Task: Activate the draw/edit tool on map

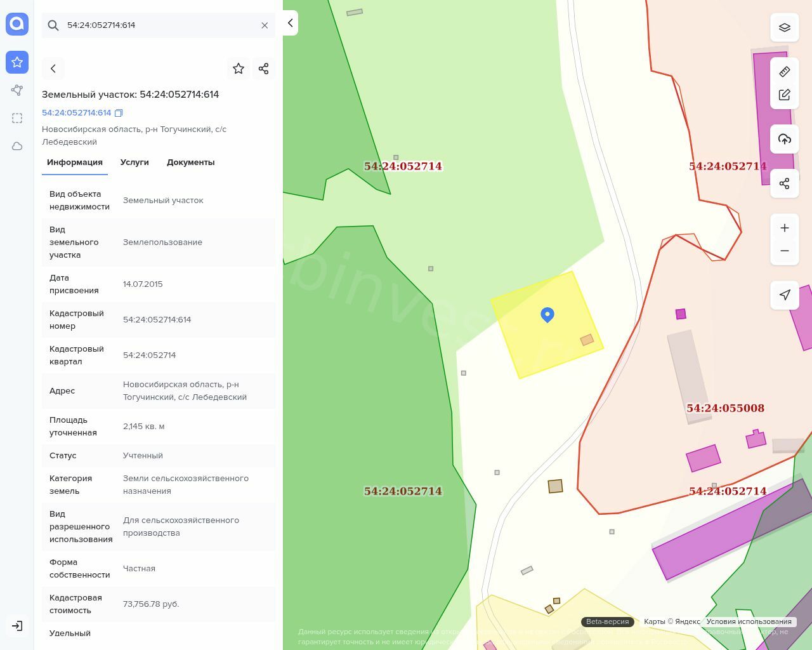Action: 784,95
